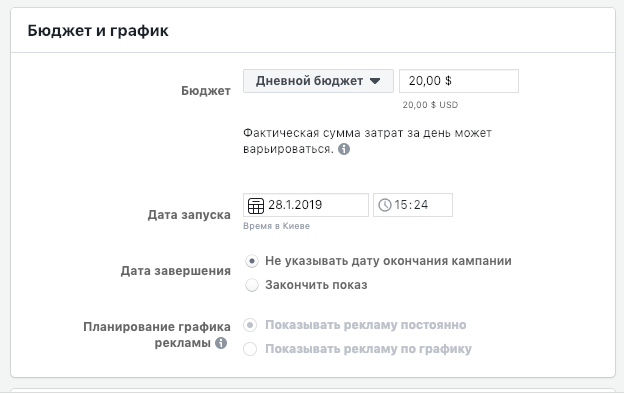Choose 'Показывать рекламу по графику' radio option

pyautogui.click(x=250, y=349)
